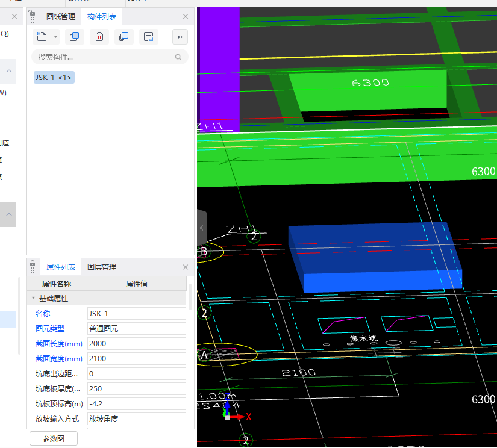Collapse the side panel with arrow handle
497x448 pixels.
(202, 228)
